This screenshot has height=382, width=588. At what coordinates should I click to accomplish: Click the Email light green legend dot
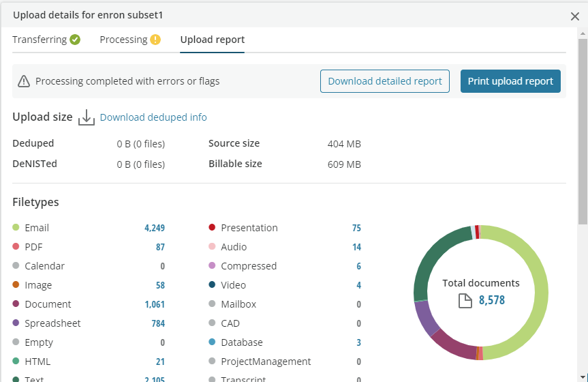point(16,227)
